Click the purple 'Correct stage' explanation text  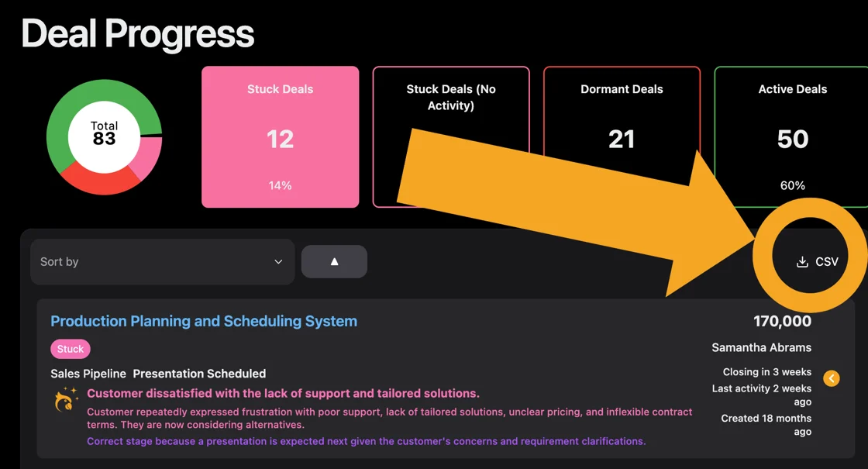click(x=366, y=441)
